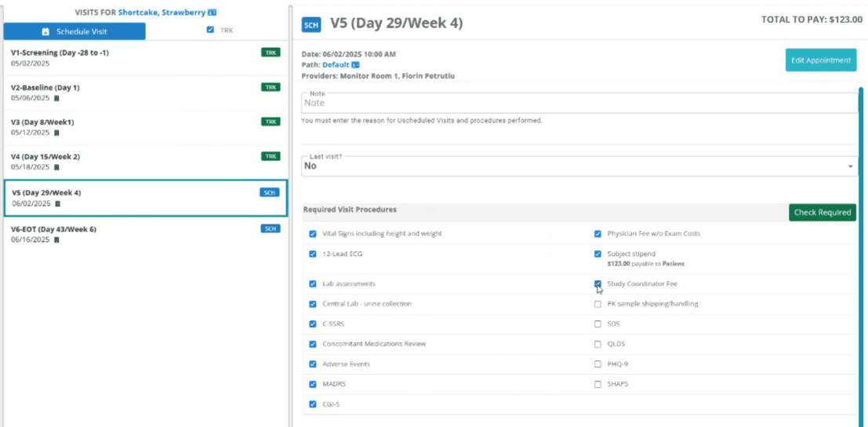Uncheck Lab assessments checkbox

coord(313,283)
